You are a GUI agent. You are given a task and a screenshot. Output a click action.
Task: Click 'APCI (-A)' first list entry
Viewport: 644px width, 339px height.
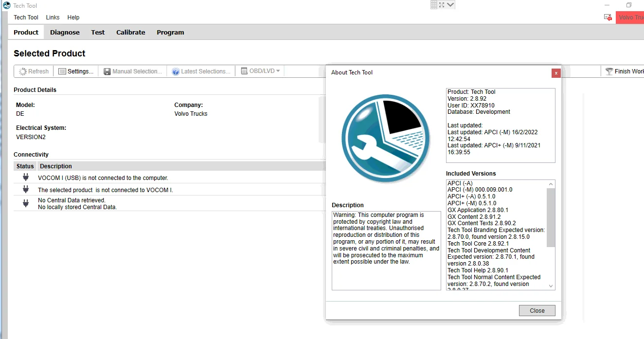(x=460, y=183)
